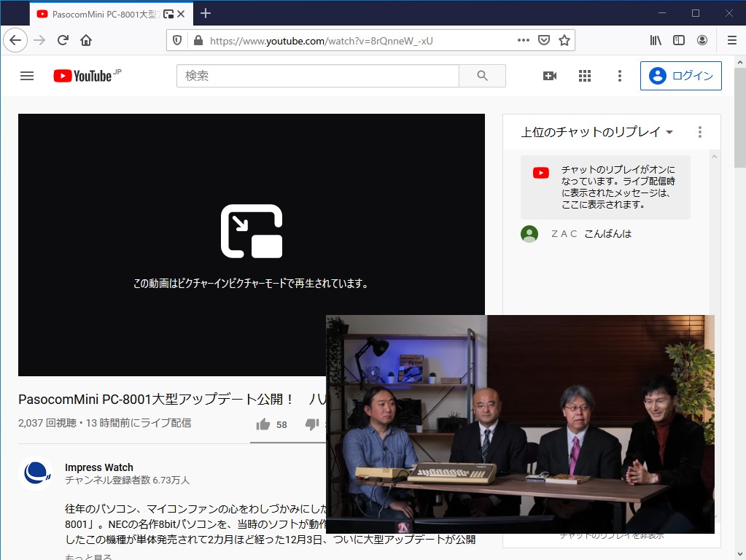Open the Firefox page actions ellipsis menu

coord(522,41)
